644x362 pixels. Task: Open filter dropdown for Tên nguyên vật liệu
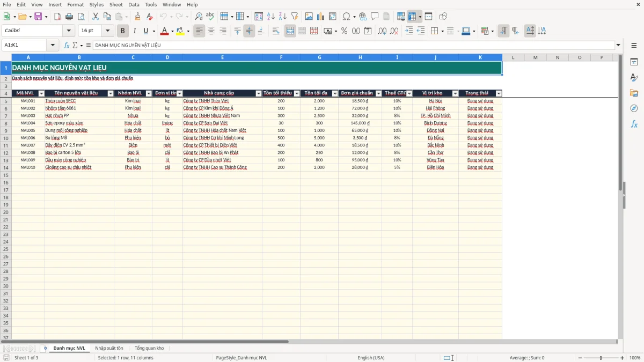pyautogui.click(x=111, y=93)
